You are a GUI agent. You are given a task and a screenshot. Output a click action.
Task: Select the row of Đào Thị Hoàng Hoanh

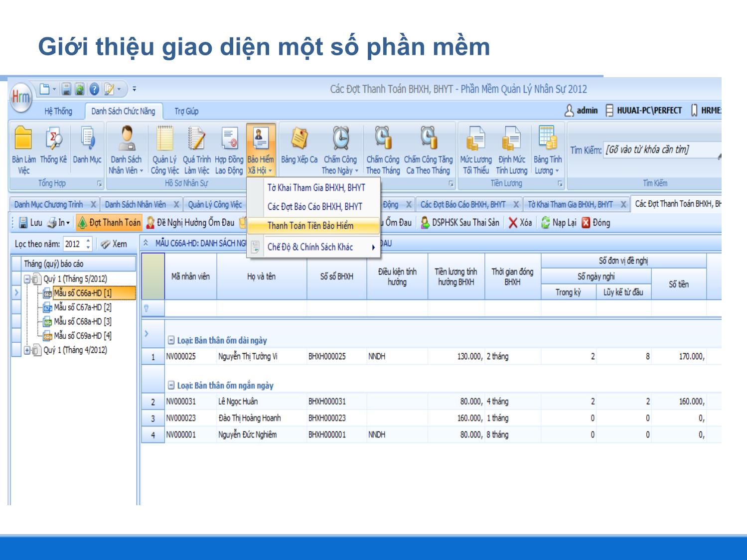click(x=432, y=418)
